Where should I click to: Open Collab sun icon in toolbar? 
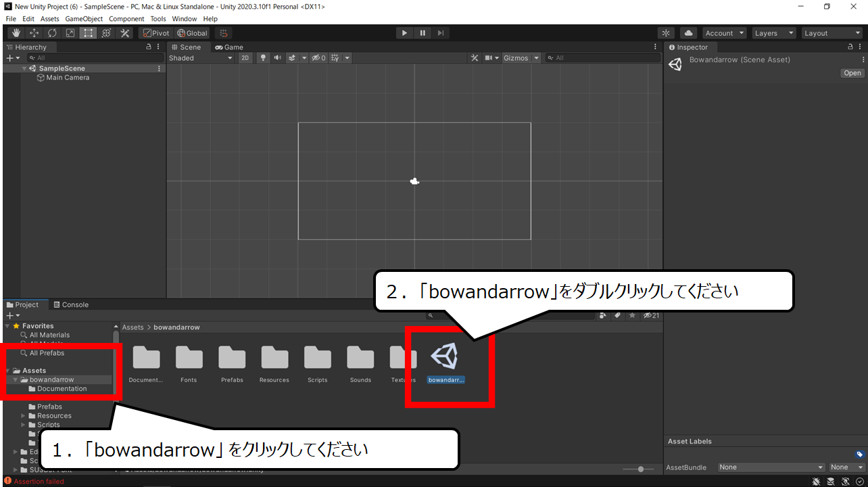667,33
